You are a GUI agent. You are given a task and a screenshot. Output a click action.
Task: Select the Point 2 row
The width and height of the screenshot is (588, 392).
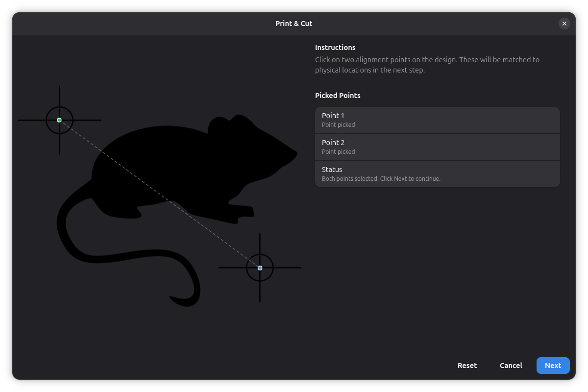click(437, 147)
